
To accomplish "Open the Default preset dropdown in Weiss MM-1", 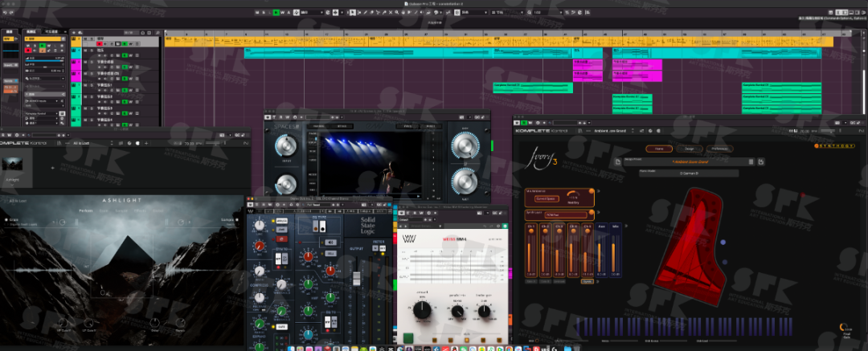I will (x=410, y=220).
